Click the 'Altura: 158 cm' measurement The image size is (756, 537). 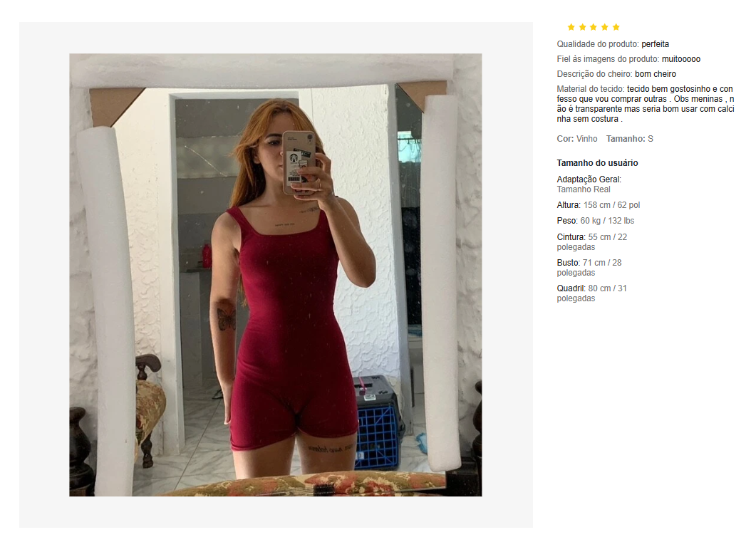(x=599, y=205)
